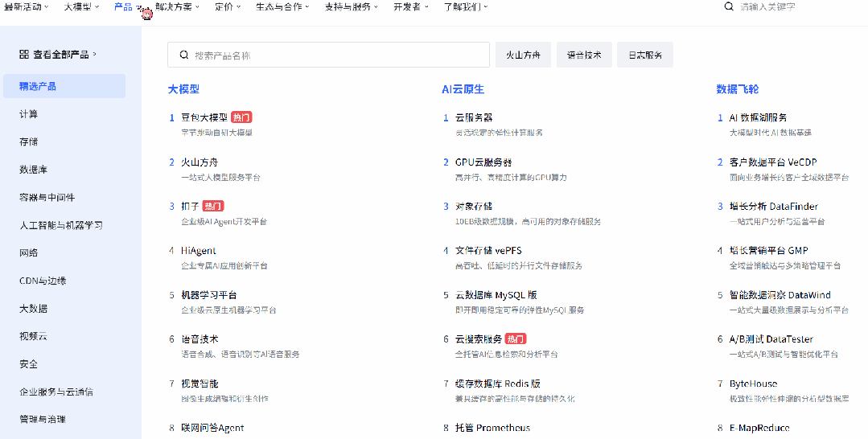868x439 pixels.
Task: Click the 语音技术 quick tag button
Action: click(x=584, y=55)
